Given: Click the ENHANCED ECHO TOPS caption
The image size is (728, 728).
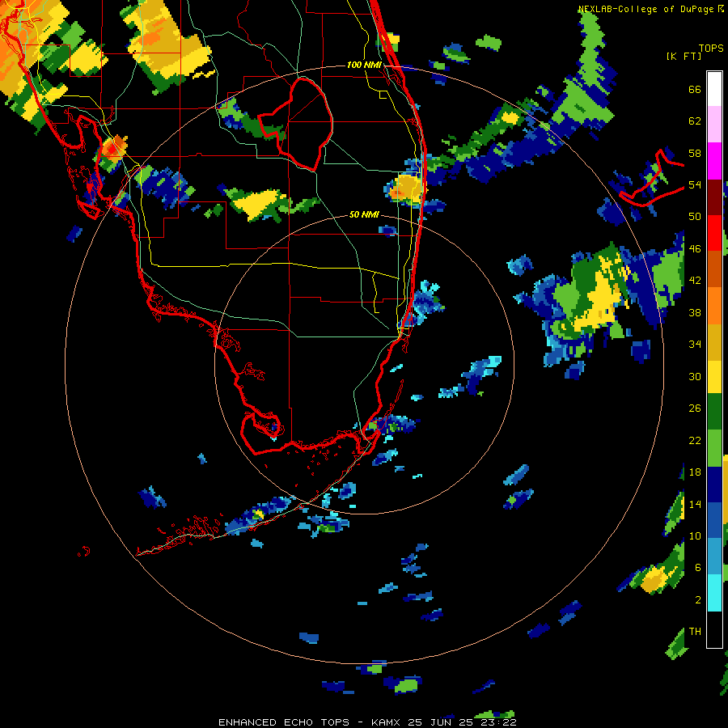Looking at the screenshot, I should [284, 722].
